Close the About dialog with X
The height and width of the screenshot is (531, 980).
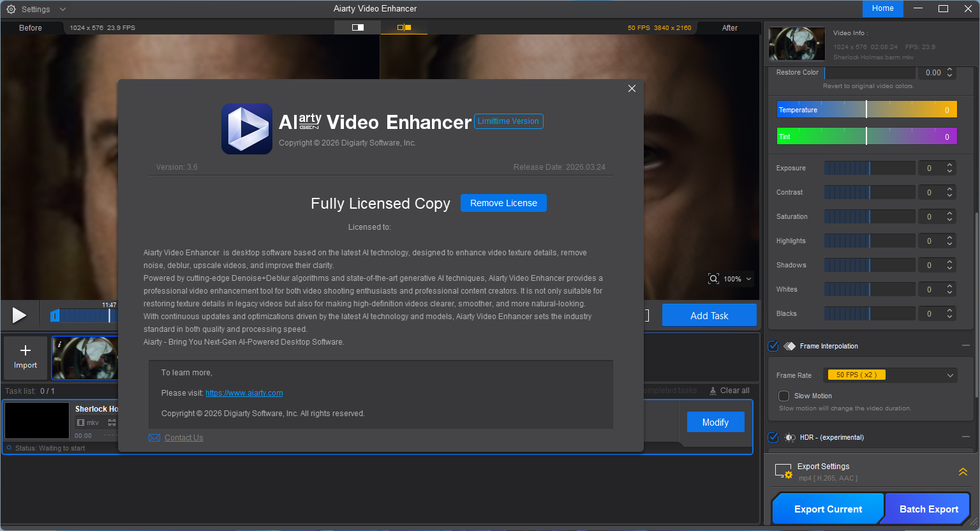click(x=632, y=89)
